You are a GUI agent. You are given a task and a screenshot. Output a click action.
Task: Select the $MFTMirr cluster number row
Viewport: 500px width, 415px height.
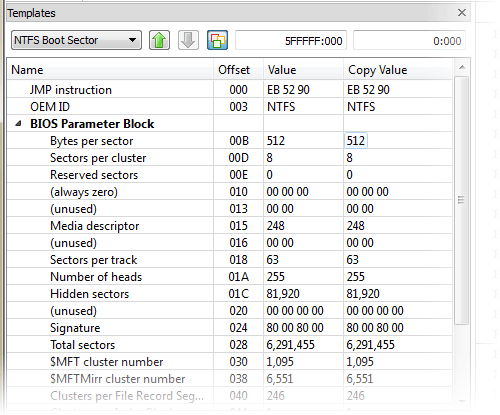(230, 379)
